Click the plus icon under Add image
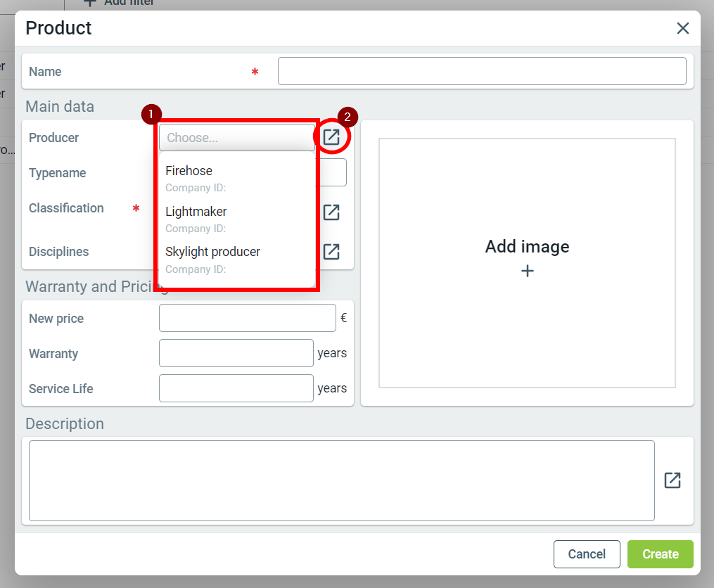 tap(528, 271)
